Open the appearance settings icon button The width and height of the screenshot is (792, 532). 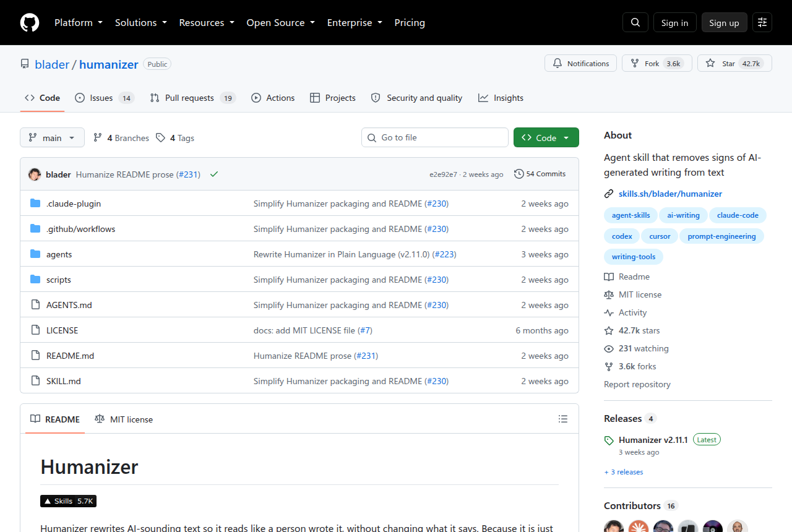(x=762, y=23)
